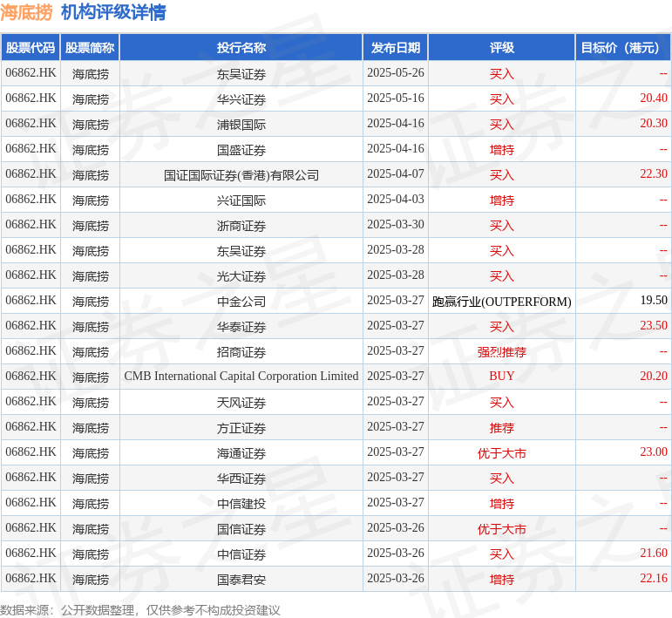Select the 投行名称 column header

(241, 48)
